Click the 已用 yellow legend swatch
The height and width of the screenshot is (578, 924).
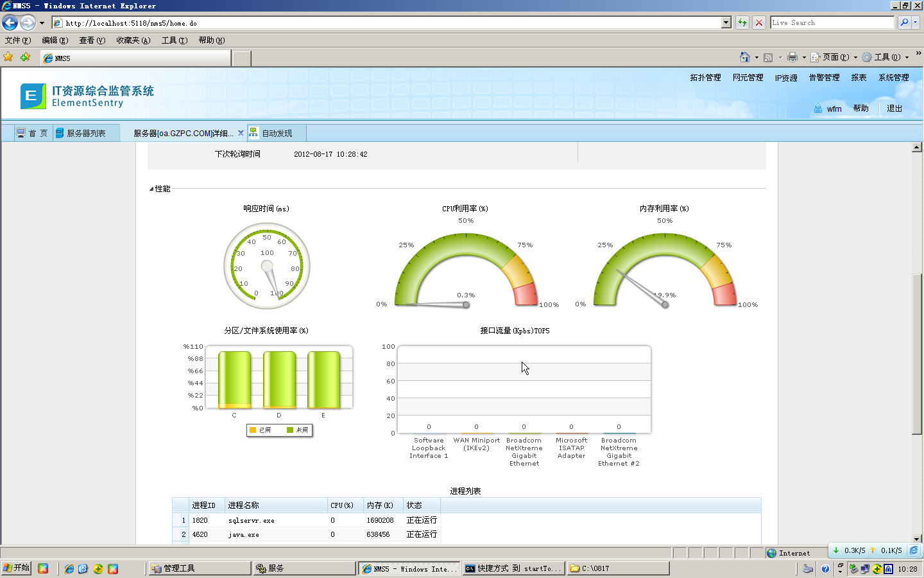pyautogui.click(x=253, y=430)
